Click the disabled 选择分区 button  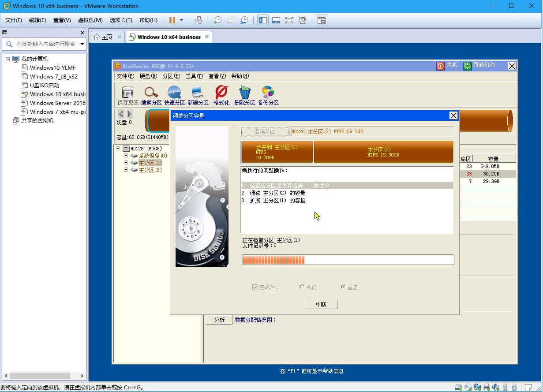(x=265, y=131)
